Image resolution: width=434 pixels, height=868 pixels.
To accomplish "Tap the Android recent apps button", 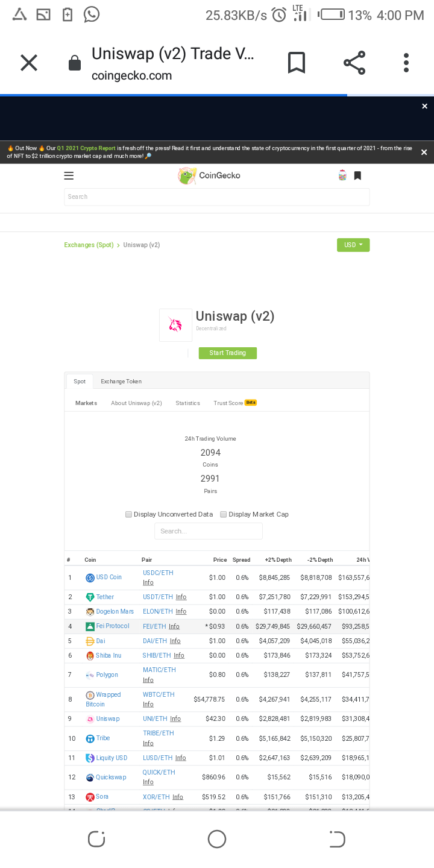I will coord(96,839).
